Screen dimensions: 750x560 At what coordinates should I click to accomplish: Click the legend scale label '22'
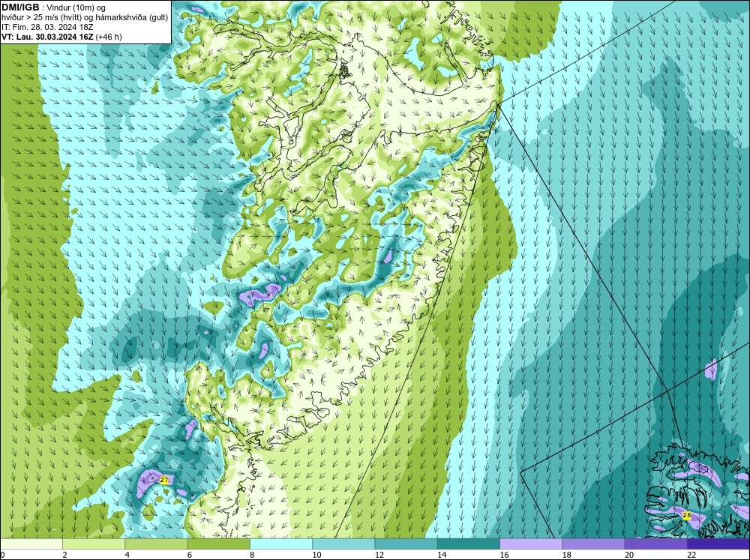coord(691,555)
